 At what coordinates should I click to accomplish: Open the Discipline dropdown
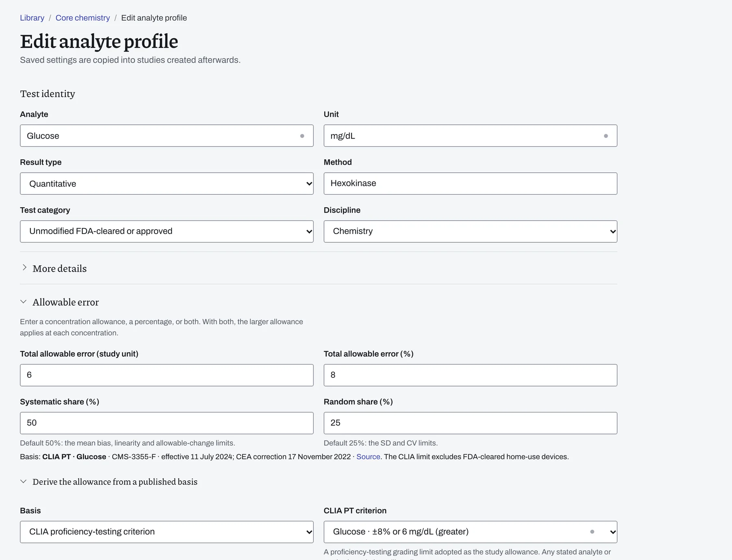tap(471, 232)
